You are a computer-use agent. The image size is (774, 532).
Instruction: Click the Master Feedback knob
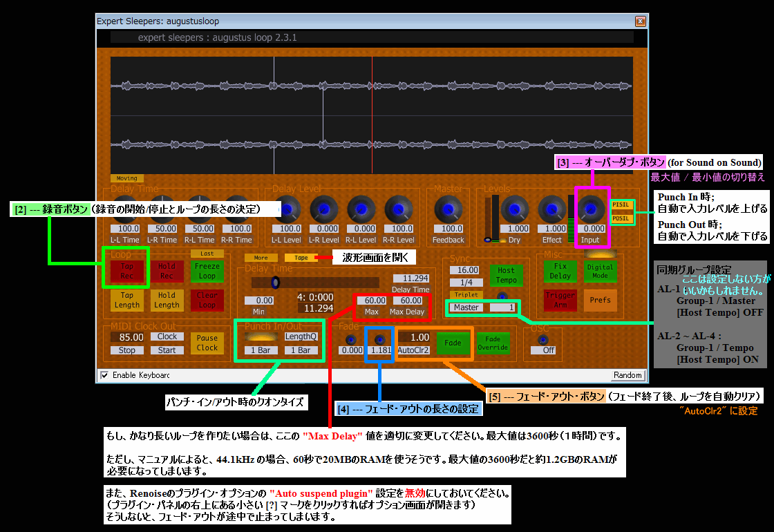(449, 209)
